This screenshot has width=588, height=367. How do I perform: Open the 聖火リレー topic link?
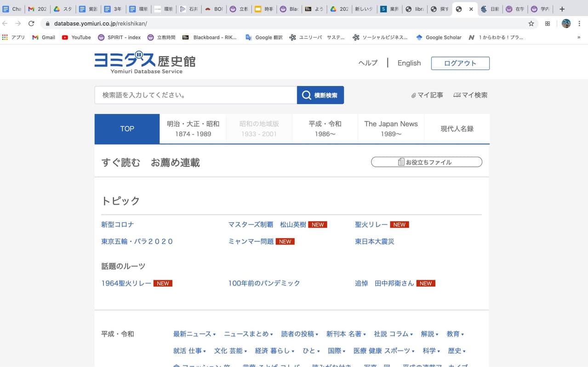(x=371, y=225)
